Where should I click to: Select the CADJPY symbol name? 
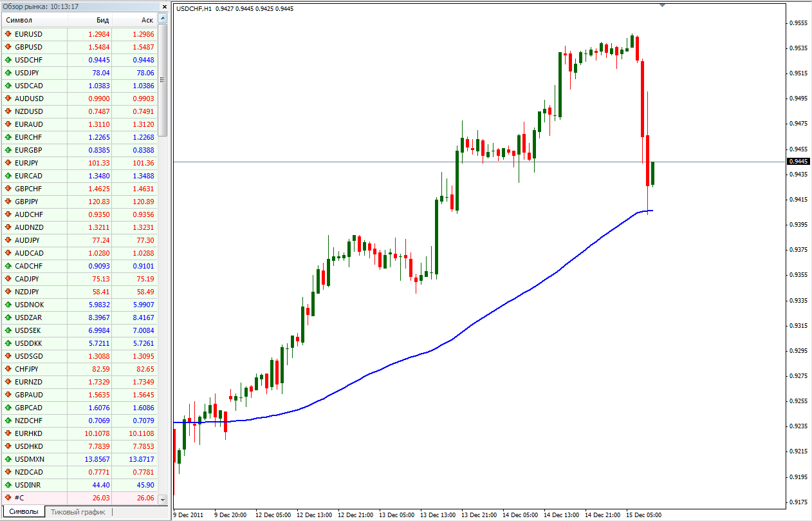(27, 279)
